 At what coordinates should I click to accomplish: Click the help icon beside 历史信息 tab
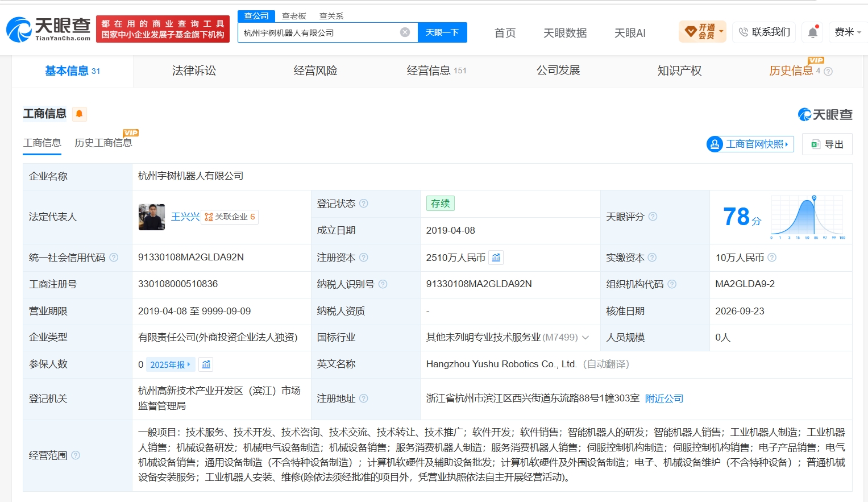tap(828, 72)
